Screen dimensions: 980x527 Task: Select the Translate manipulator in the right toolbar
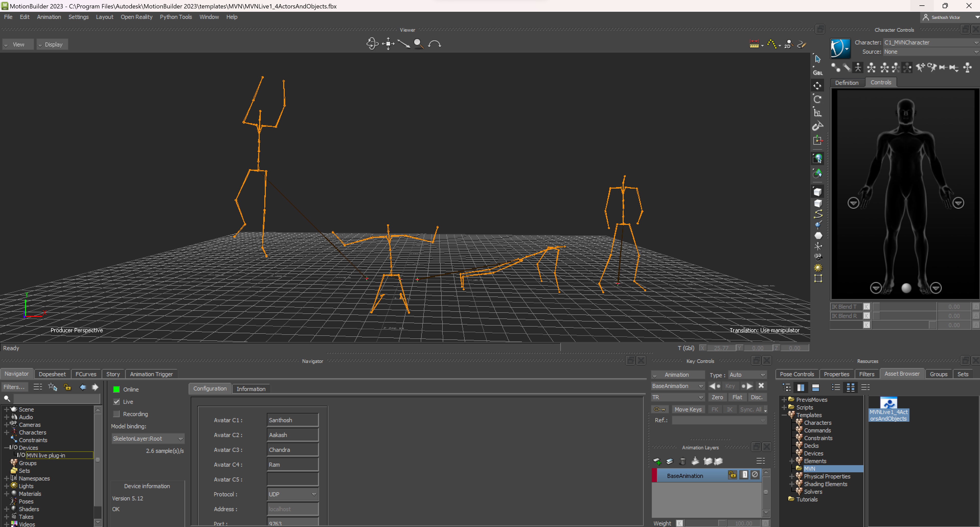tap(817, 85)
